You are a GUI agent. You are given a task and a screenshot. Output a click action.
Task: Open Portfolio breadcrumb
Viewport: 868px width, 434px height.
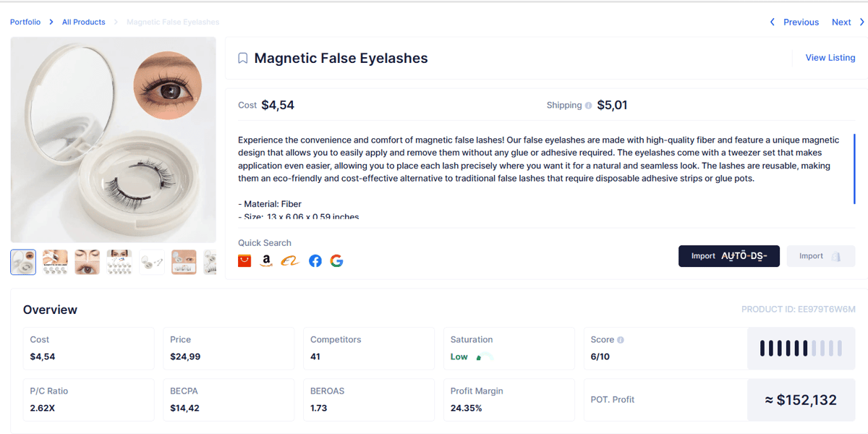(x=25, y=22)
